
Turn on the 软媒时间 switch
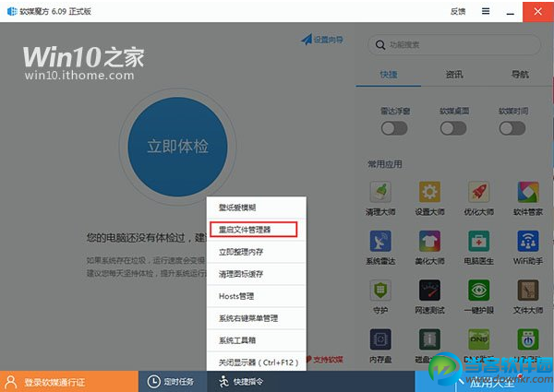[x=512, y=128]
